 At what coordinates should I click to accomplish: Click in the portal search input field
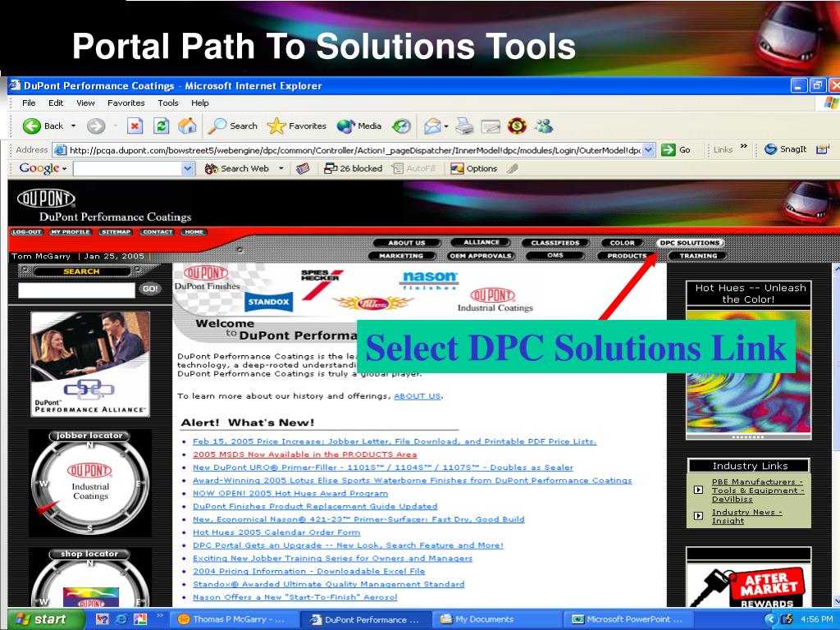pyautogui.click(x=76, y=290)
